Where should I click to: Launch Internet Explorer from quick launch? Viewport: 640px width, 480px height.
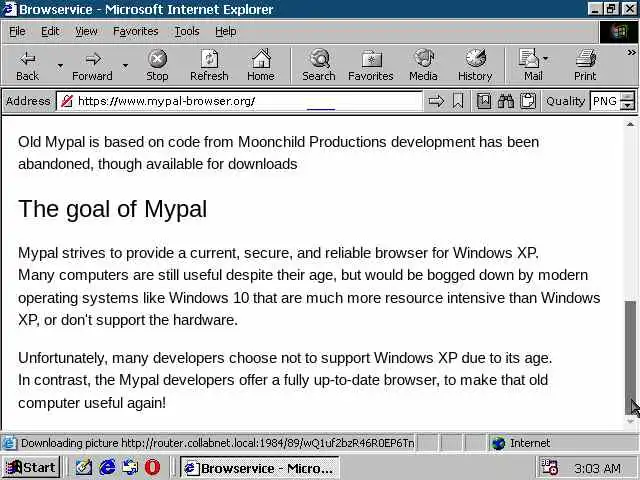107,467
